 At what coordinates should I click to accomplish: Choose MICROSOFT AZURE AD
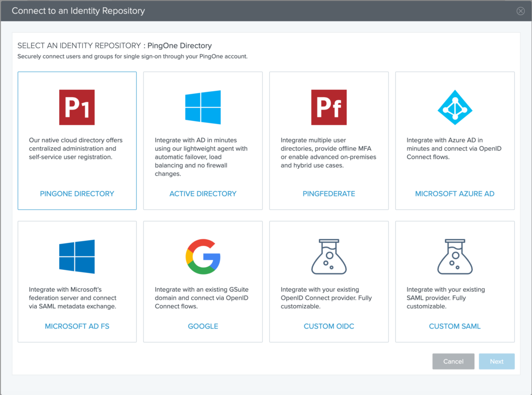(455, 194)
